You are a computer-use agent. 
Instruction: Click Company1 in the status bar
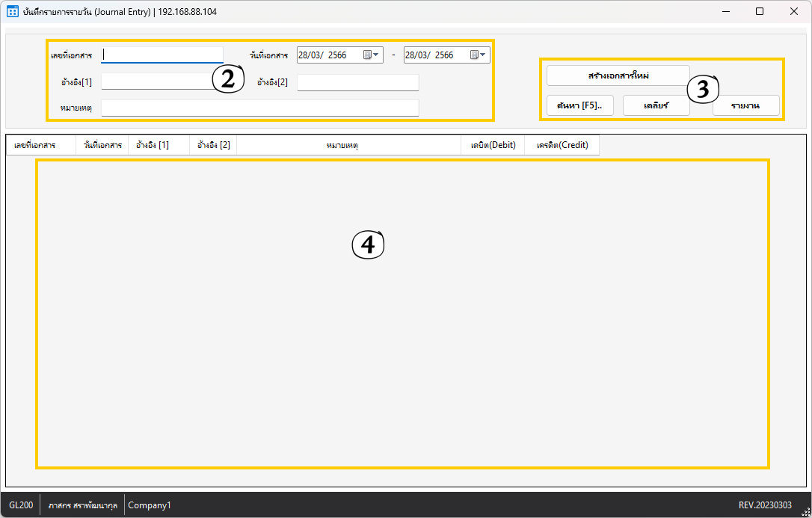(x=150, y=505)
